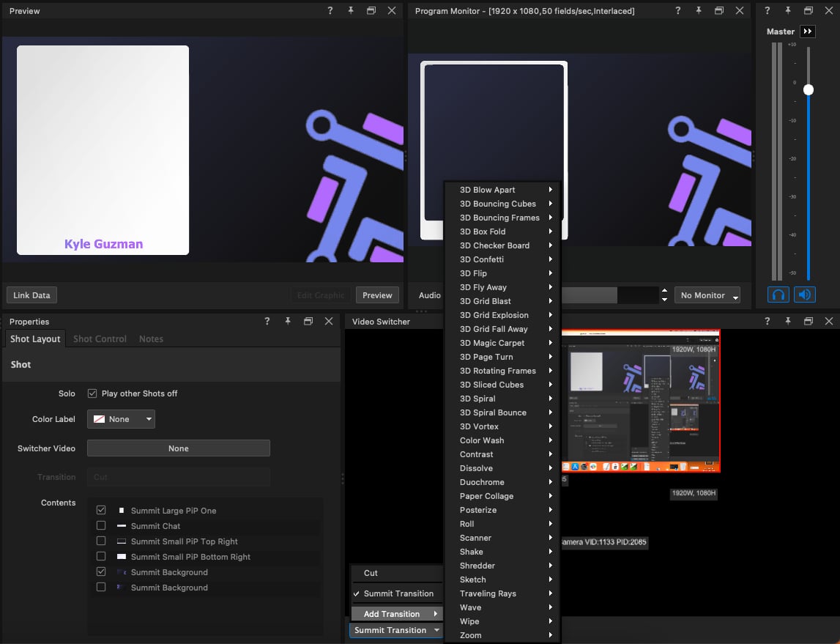Image resolution: width=840 pixels, height=644 pixels.
Task: Click the audio level bar in Program Monitor
Action: [x=609, y=295]
